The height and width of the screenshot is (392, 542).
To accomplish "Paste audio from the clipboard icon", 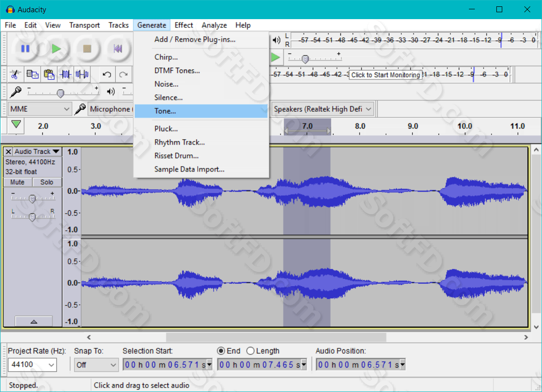I will (49, 74).
